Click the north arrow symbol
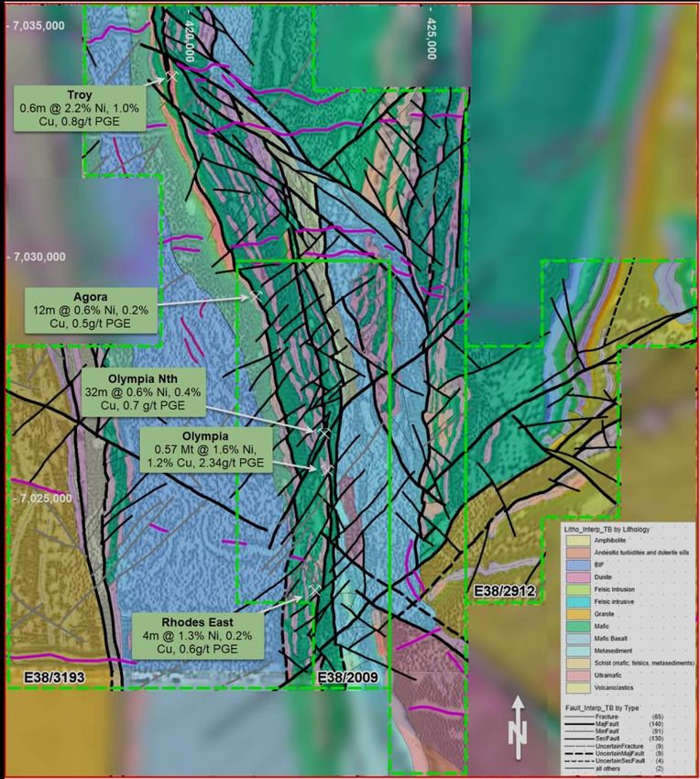 click(x=518, y=721)
